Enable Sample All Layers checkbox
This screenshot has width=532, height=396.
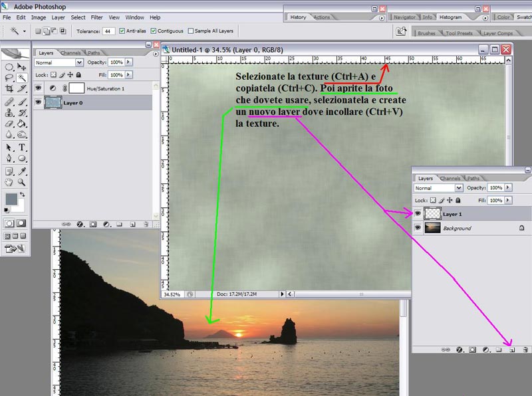[x=191, y=31]
